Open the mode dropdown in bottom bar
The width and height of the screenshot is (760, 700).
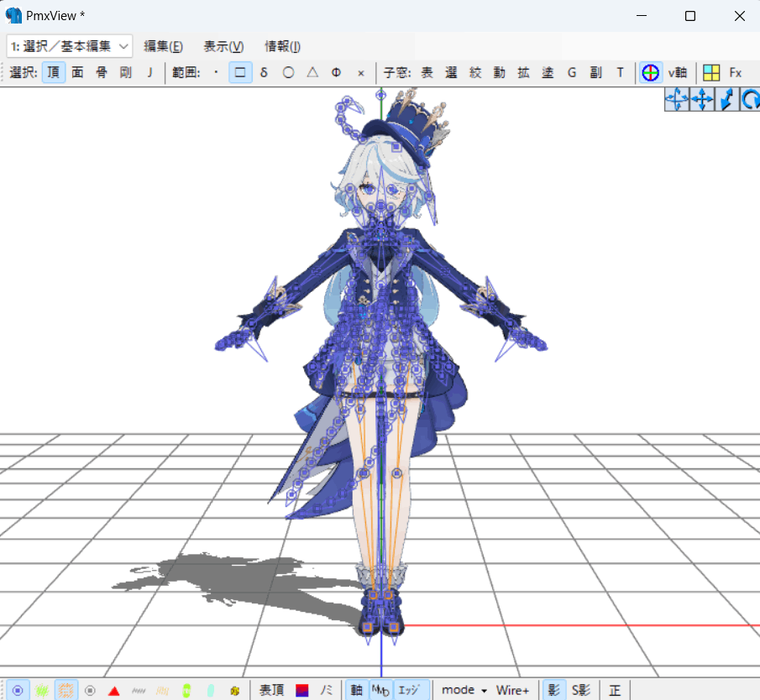[464, 690]
